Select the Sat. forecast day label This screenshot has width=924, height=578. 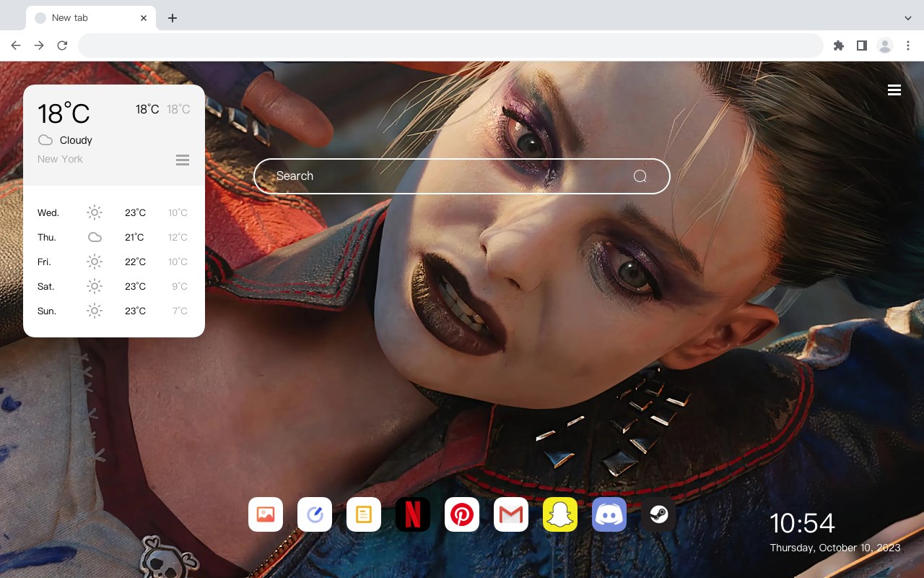(x=46, y=286)
